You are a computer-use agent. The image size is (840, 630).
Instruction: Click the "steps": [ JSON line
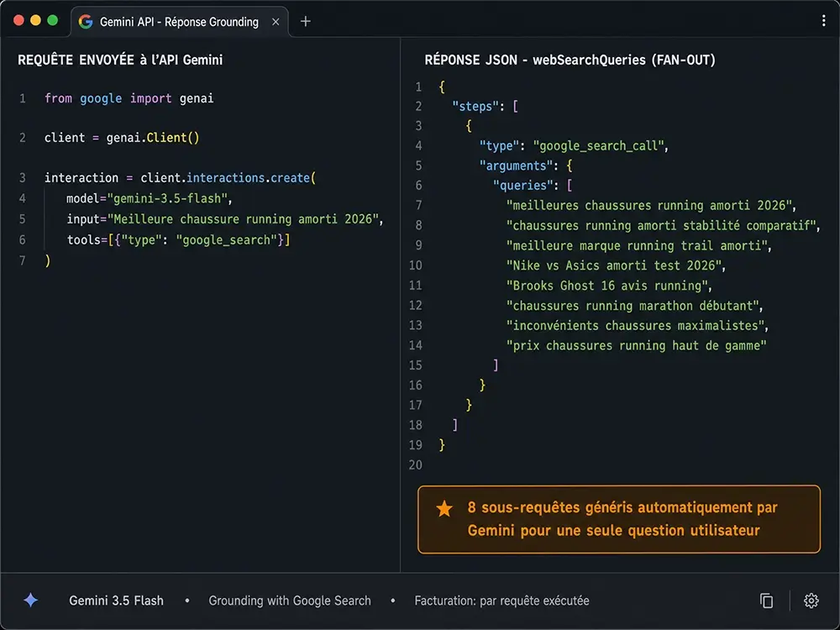(x=485, y=106)
